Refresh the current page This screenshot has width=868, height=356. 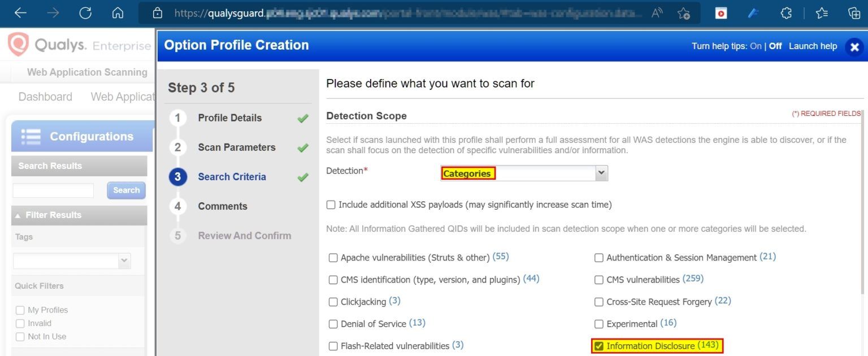coord(85,12)
